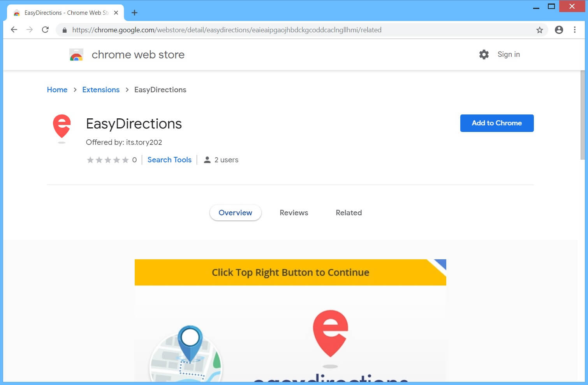This screenshot has height=385, width=588.
Task: Click the EasyDirections breadcrumb text
Action: coord(160,90)
